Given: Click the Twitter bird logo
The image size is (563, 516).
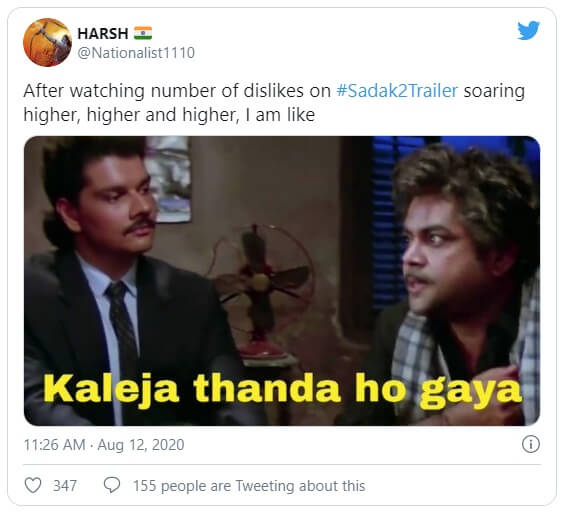Looking at the screenshot, I should pos(529,30).
